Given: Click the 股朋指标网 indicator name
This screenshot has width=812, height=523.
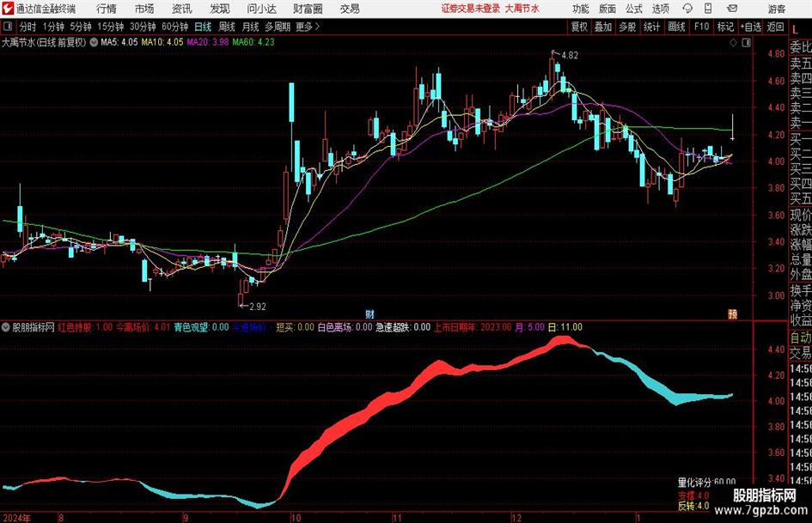Looking at the screenshot, I should (x=34, y=327).
